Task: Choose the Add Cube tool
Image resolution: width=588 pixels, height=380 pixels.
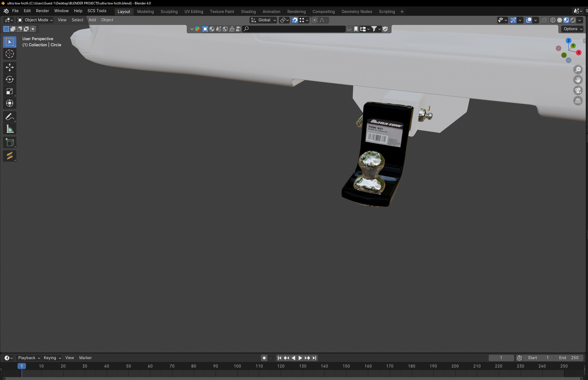Action: [10, 142]
